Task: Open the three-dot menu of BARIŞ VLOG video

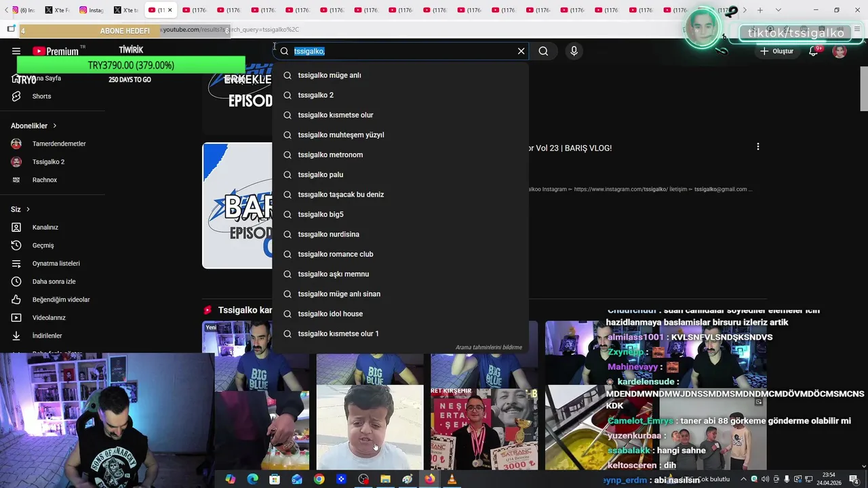Action: (x=757, y=146)
